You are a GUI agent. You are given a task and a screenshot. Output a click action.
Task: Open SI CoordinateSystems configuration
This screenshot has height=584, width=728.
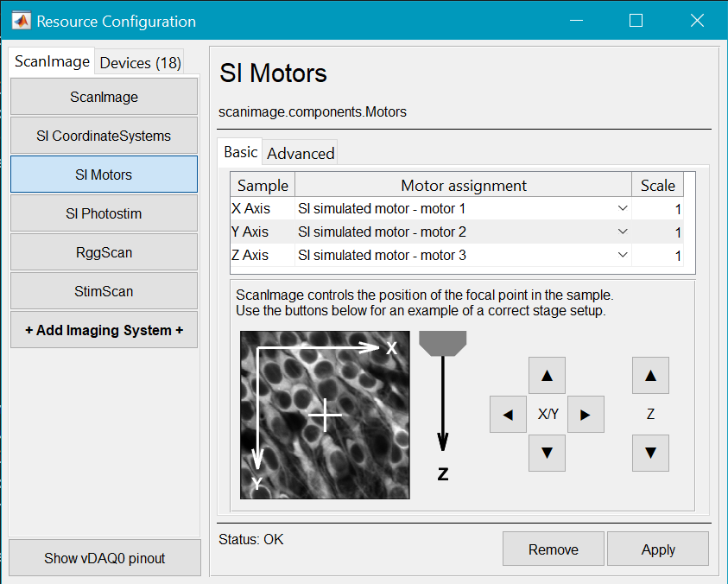(x=104, y=136)
